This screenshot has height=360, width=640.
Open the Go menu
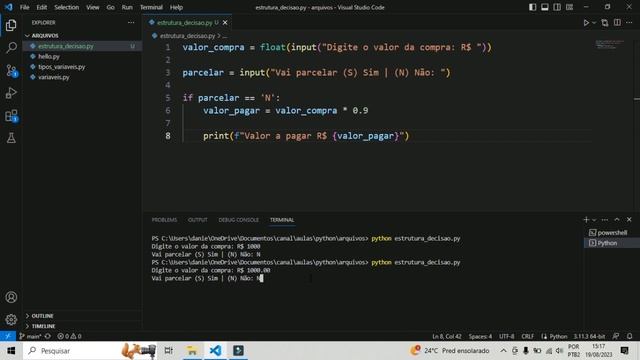click(x=110, y=7)
